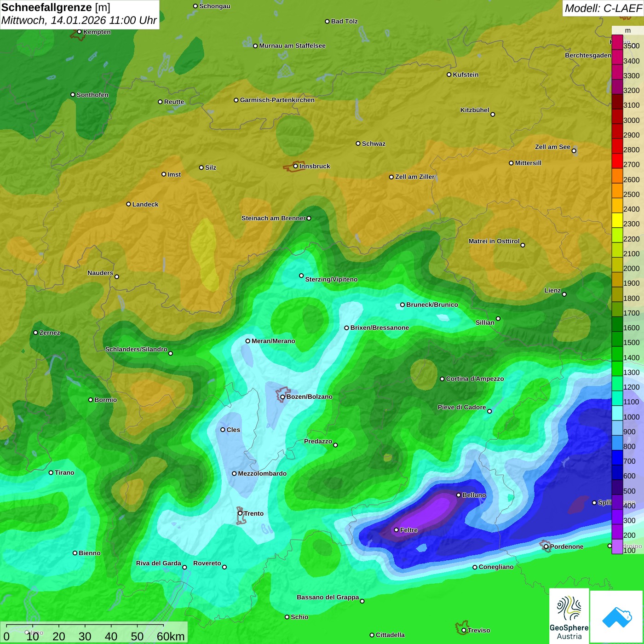Select the Feltre location marker
Screen dimensions: 644x644
(396, 530)
